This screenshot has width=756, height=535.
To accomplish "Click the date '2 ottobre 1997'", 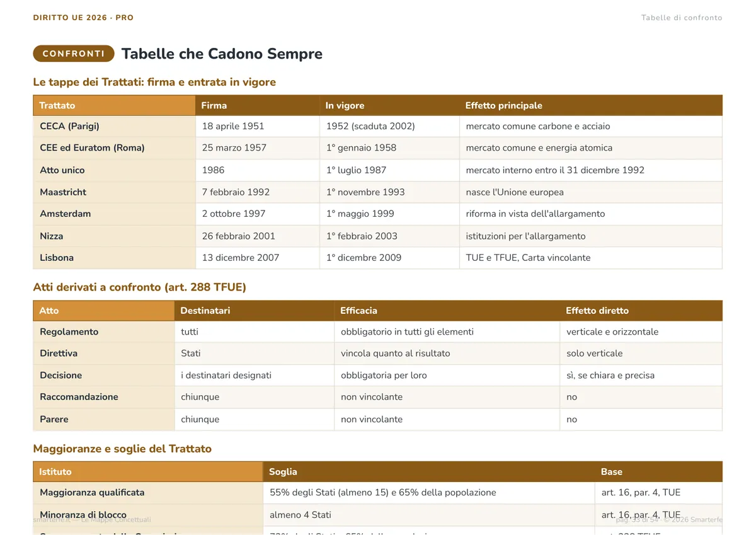I will click(234, 214).
